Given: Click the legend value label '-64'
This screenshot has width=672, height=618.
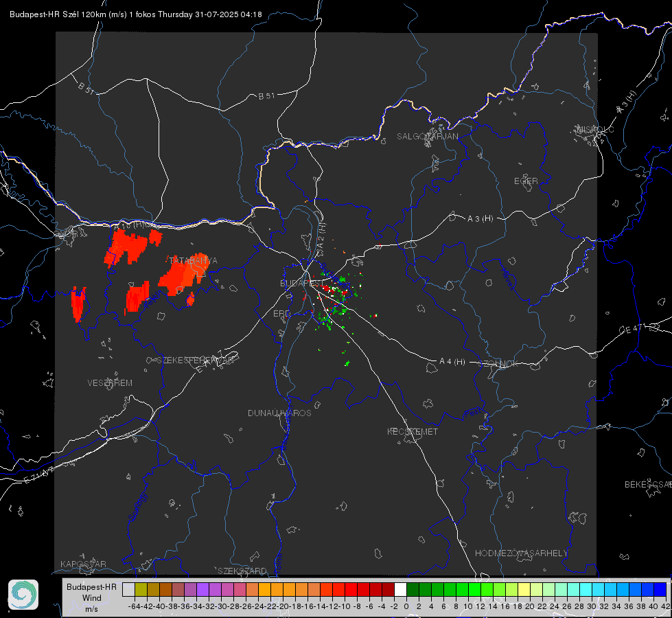Looking at the screenshot, I should (134, 606).
